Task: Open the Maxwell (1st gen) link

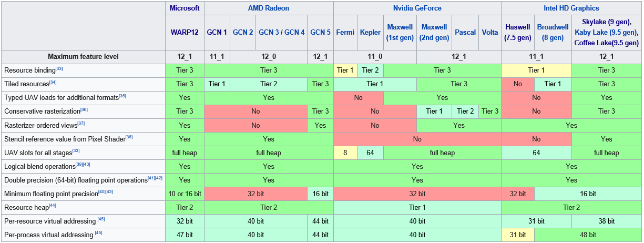Action: [x=400, y=32]
